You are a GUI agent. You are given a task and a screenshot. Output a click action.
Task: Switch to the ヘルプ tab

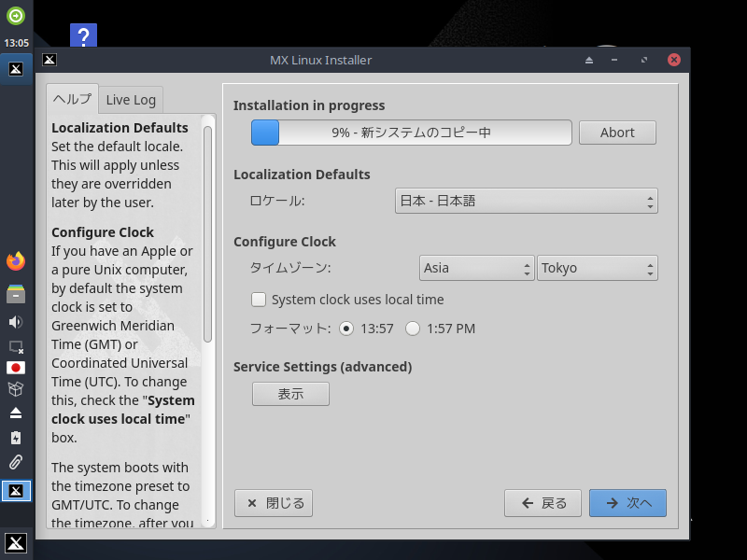pos(73,99)
